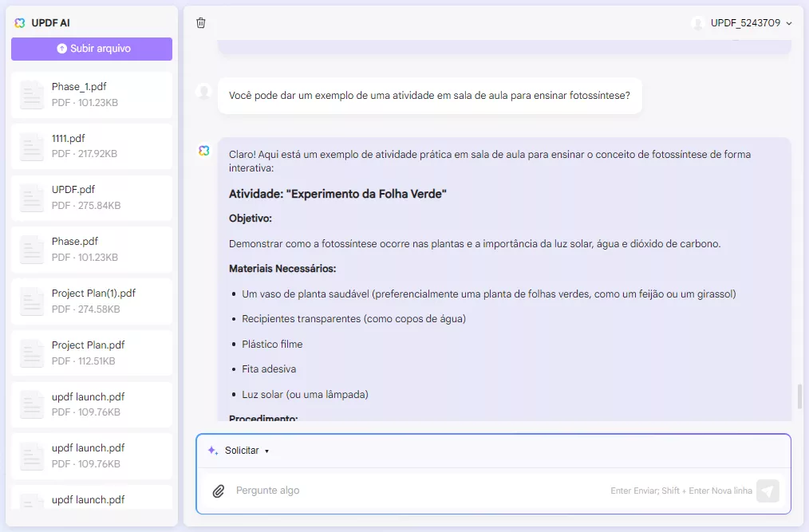Click the paperclip attachment icon
This screenshot has width=809, height=532.
(218, 491)
